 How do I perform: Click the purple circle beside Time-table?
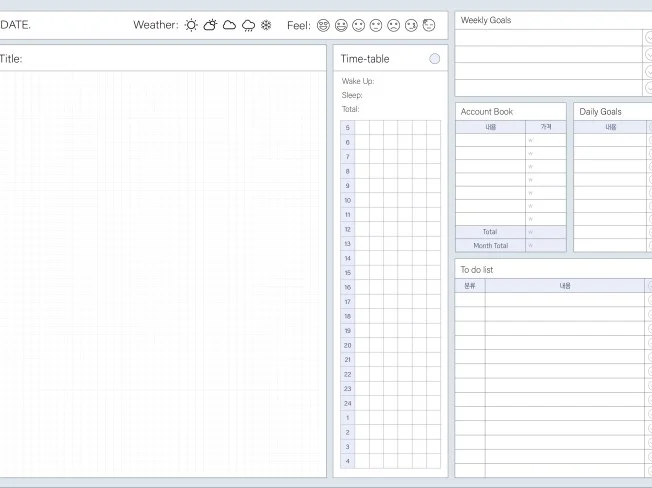[x=434, y=59]
